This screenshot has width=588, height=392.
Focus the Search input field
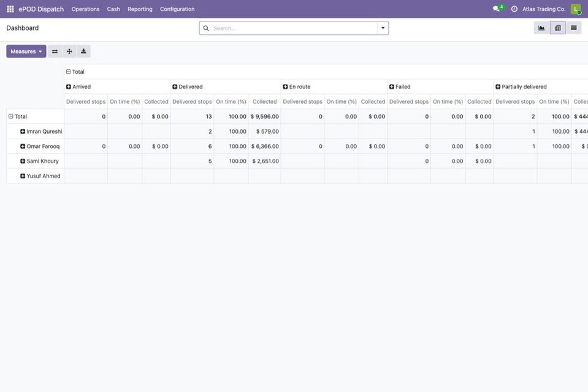pos(294,28)
